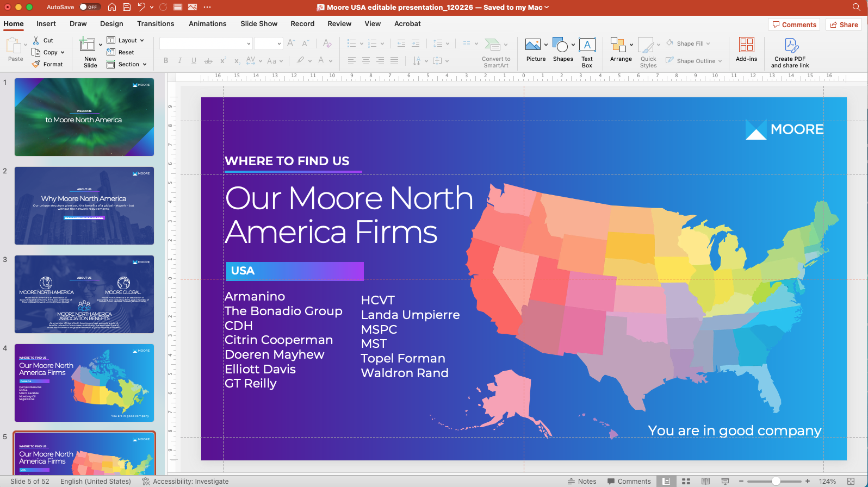868x487 pixels.
Task: Open document title dropdown chevron
Action: coord(547,7)
